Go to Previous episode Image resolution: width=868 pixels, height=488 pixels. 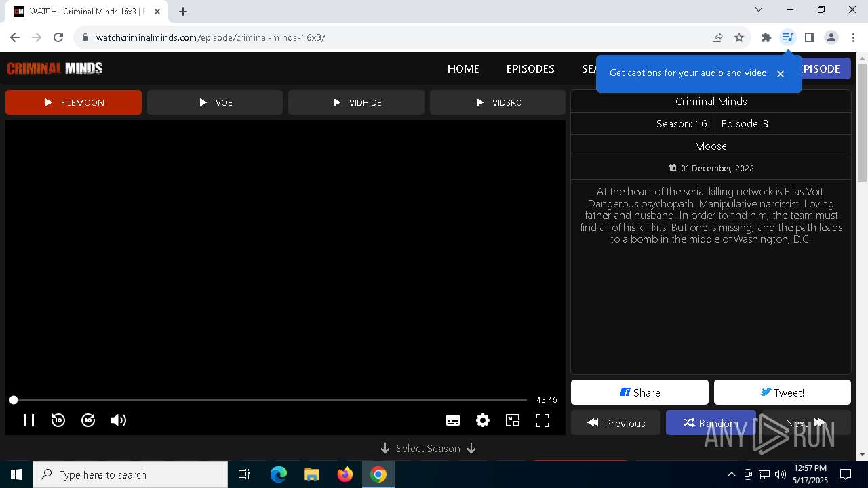click(616, 423)
